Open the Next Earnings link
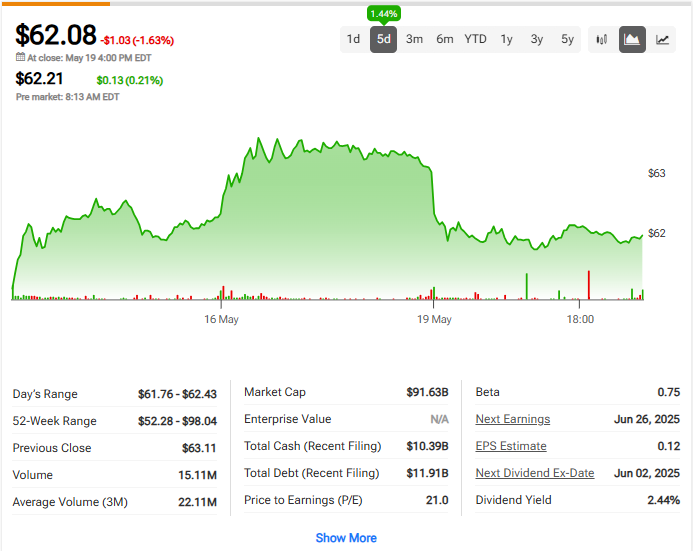This screenshot has width=693, height=551. pyautogui.click(x=513, y=419)
